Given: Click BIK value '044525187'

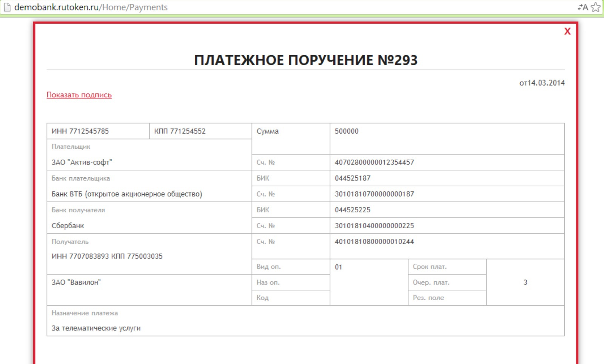Looking at the screenshot, I should click(x=353, y=178).
